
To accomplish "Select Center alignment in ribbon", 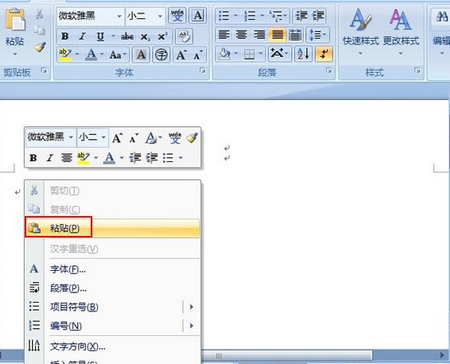I will (242, 35).
